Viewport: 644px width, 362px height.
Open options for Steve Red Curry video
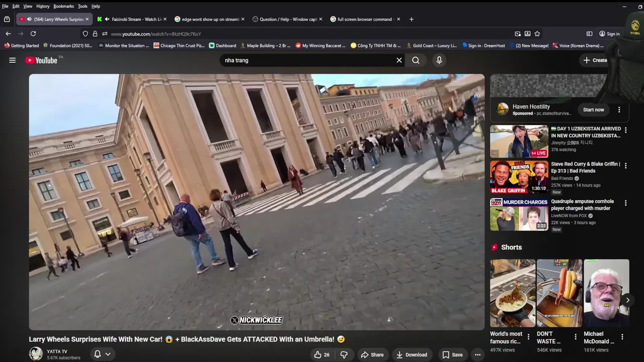point(625,166)
